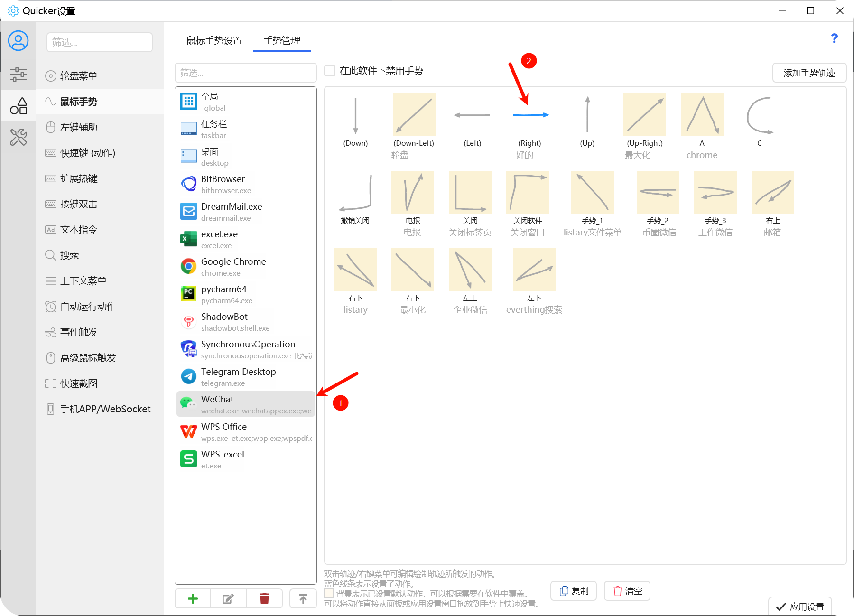
Task: Edit the selected software entry
Action: tap(228, 598)
